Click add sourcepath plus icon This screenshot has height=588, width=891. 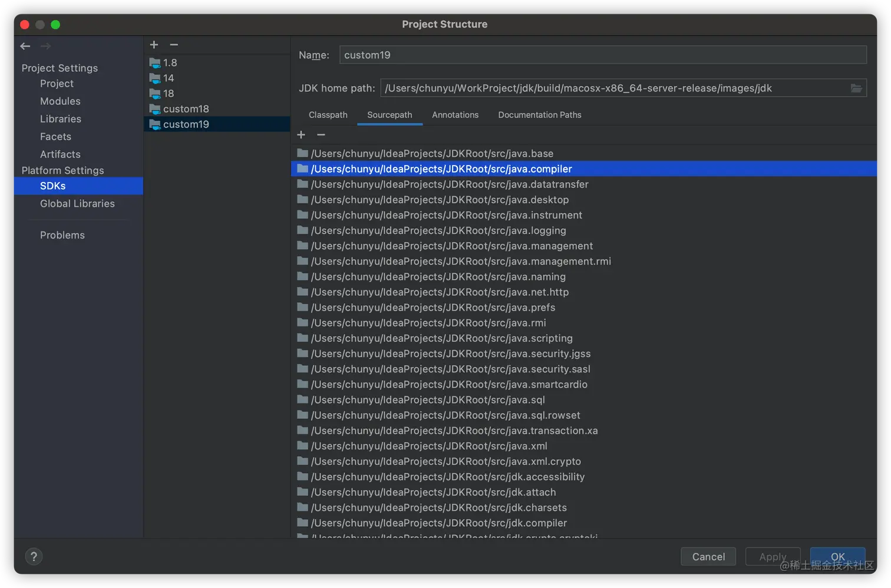tap(301, 135)
